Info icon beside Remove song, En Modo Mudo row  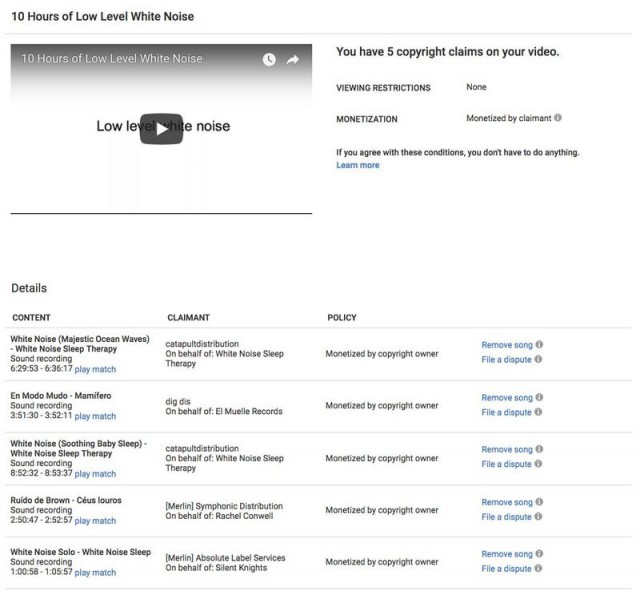click(x=539, y=397)
